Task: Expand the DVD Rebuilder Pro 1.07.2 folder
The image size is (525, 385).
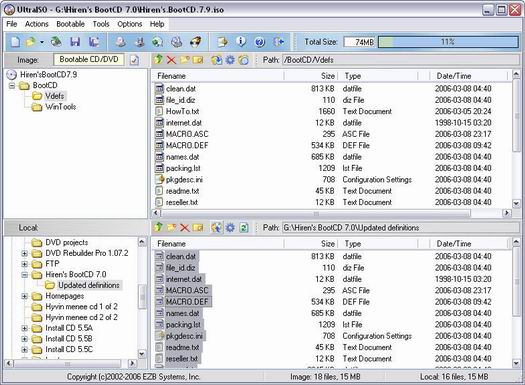Action: pyautogui.click(x=24, y=253)
